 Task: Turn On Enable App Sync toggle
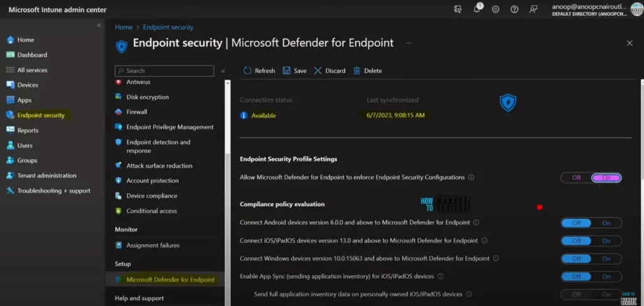point(606,277)
